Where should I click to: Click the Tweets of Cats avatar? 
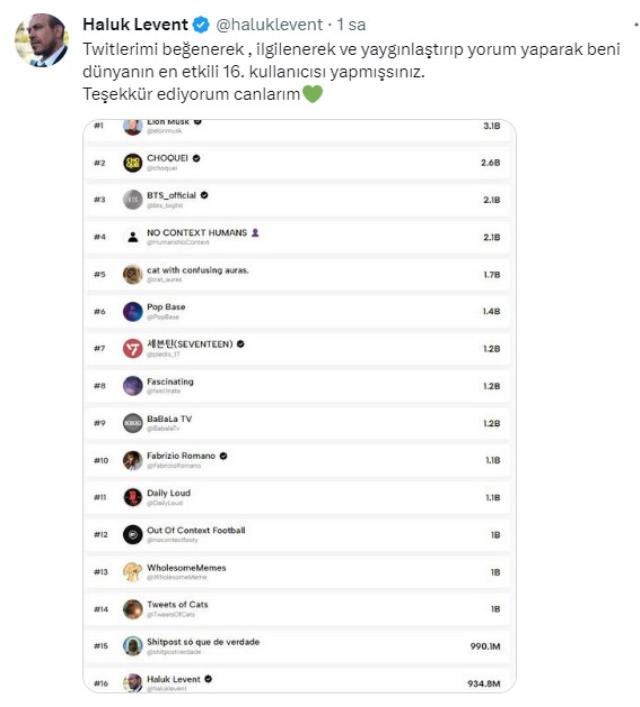(133, 608)
